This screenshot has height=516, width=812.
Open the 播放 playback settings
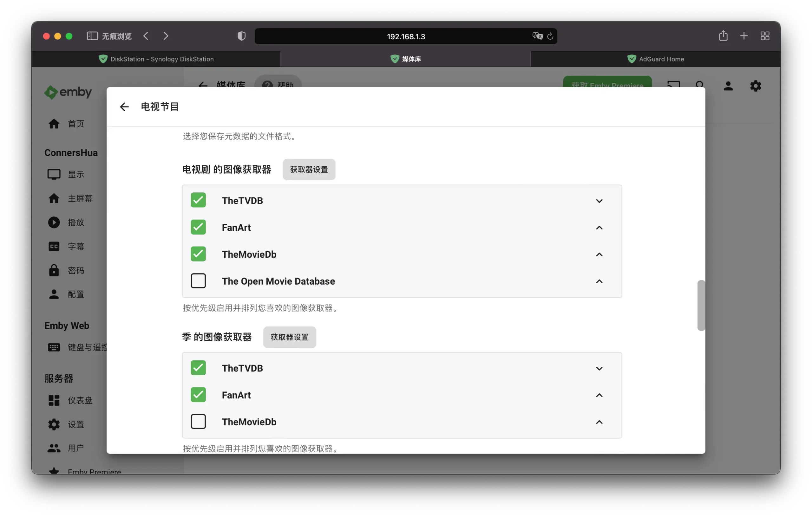click(x=76, y=223)
